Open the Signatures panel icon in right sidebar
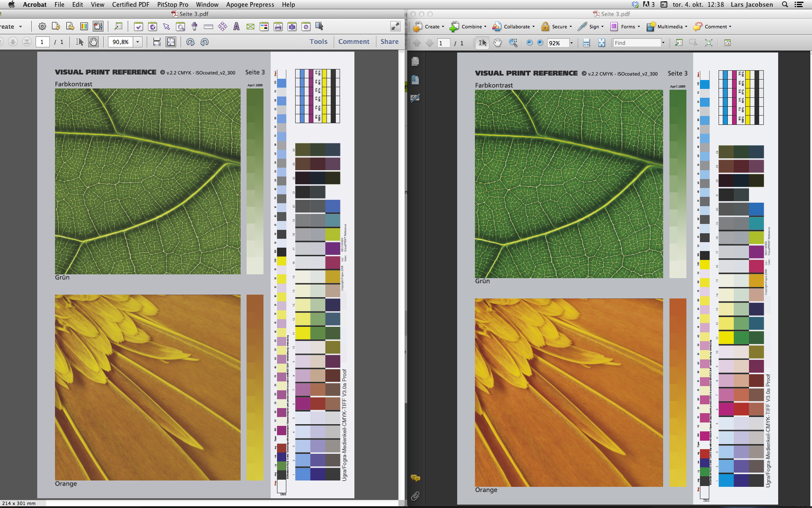The image size is (812, 508). (x=415, y=98)
